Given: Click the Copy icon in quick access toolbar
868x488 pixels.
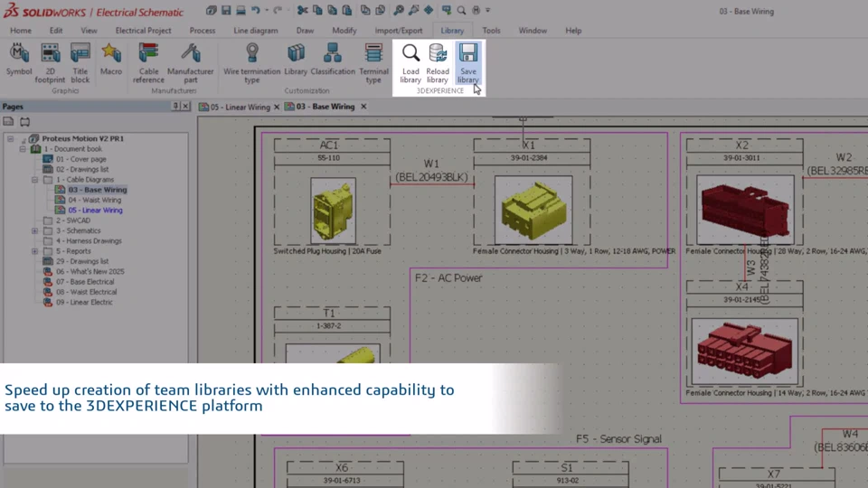Looking at the screenshot, I should pyautogui.click(x=317, y=10).
